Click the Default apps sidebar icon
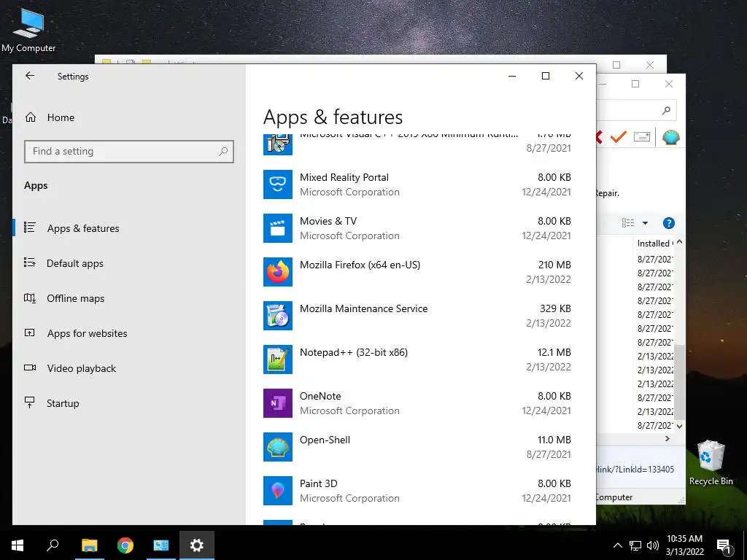The image size is (747, 560). pos(29,262)
